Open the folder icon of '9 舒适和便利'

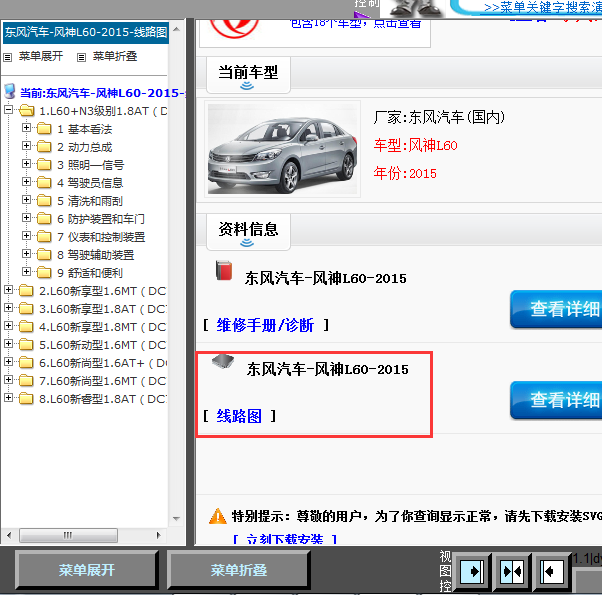click(44, 273)
